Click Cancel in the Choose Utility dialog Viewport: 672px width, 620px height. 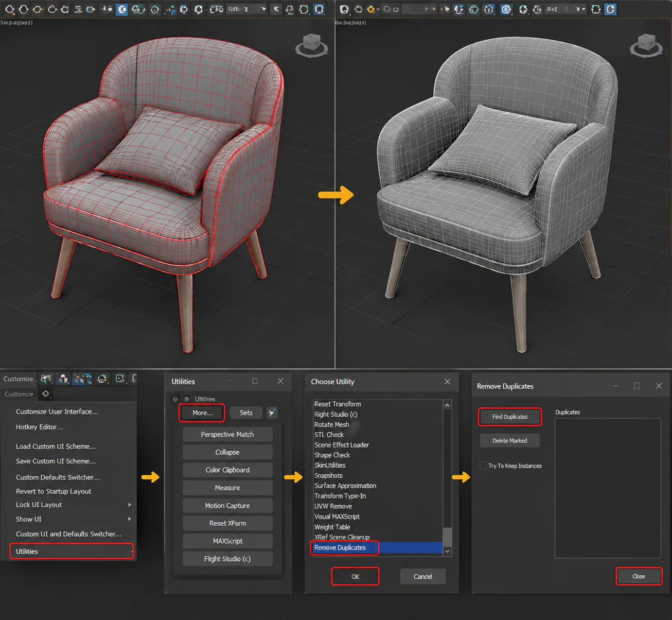point(423,576)
